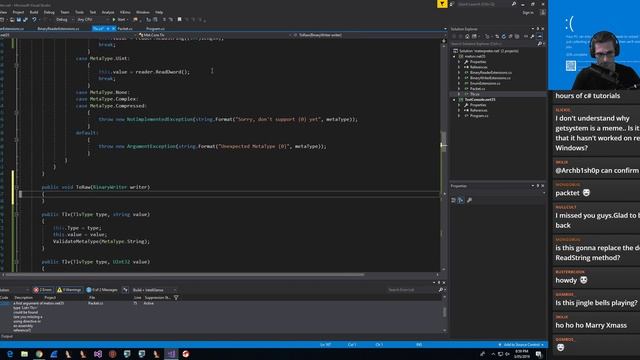Screen dimensions: 640x360
Task: Expand first project's References node
Action: (459, 67)
